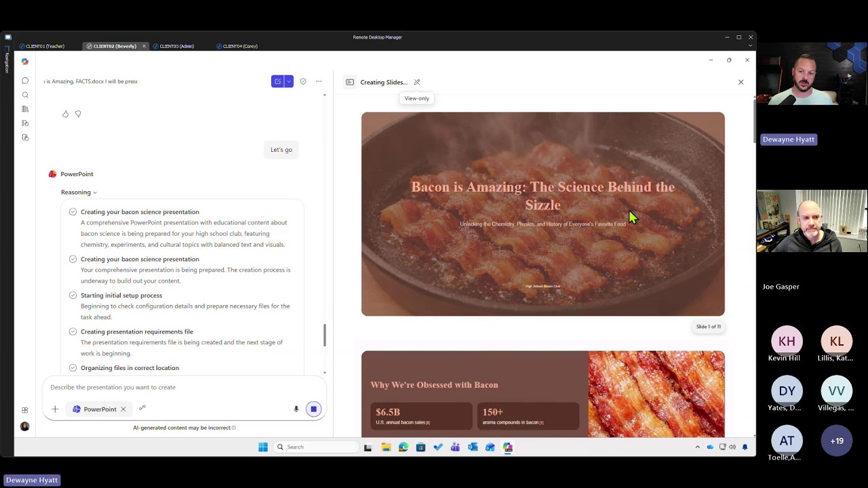Show hidden system tray icons chevron
The image size is (868, 488).
(x=697, y=447)
